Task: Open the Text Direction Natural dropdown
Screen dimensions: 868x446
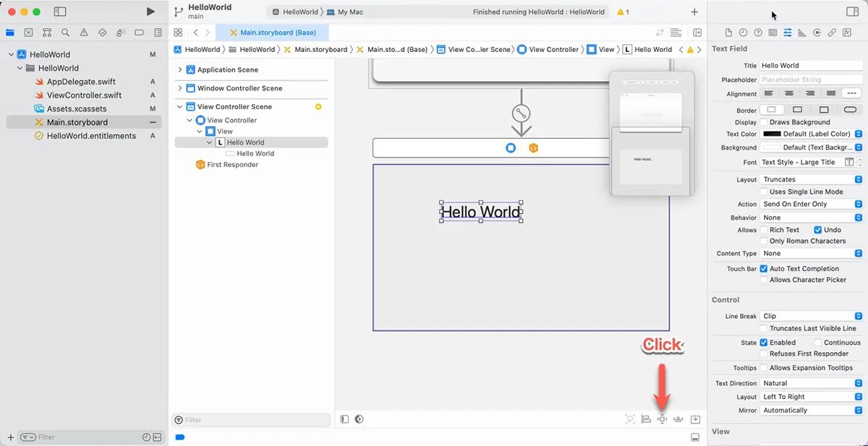Action: tap(812, 383)
